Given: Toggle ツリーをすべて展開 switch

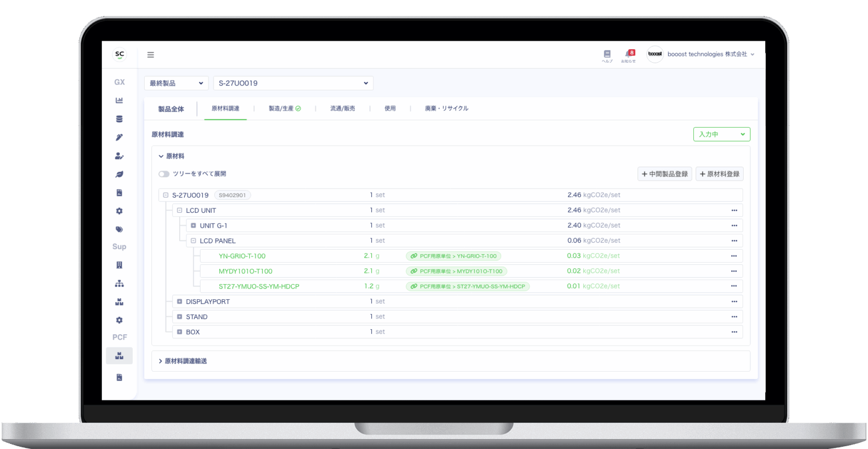Looking at the screenshot, I should (164, 174).
